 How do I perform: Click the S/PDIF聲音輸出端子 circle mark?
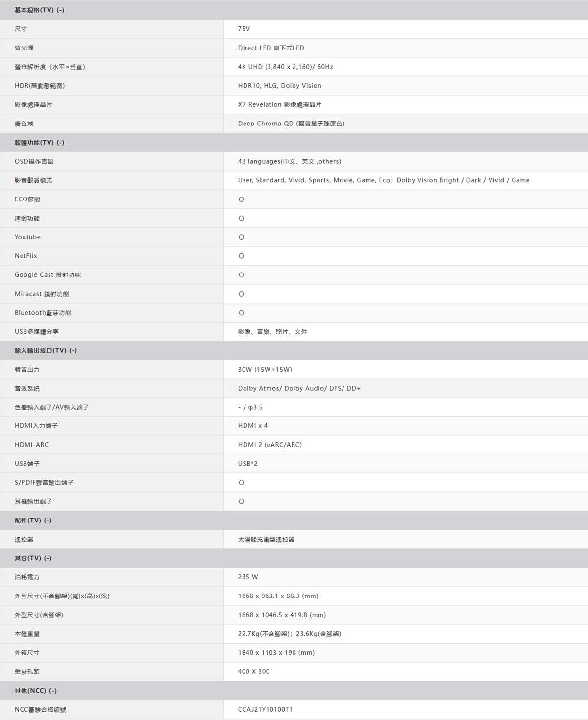(x=241, y=483)
